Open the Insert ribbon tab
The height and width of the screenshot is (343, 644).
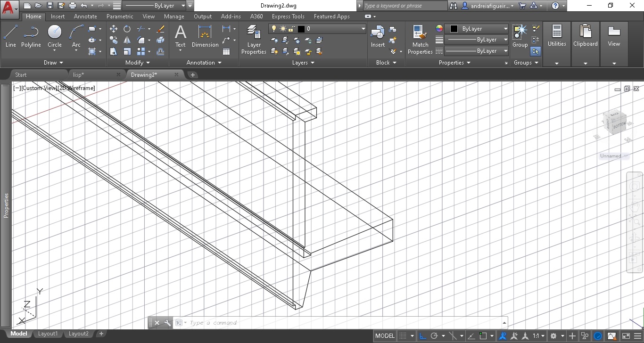pyautogui.click(x=58, y=16)
